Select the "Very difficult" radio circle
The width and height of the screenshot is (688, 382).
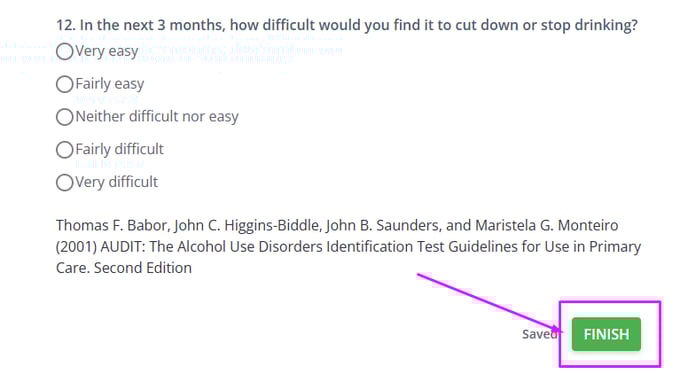(x=64, y=182)
